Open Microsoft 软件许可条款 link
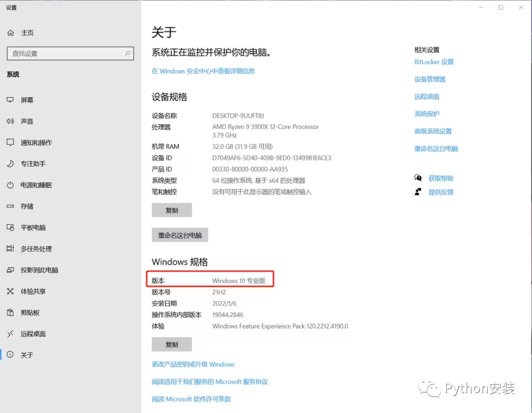This screenshot has width=532, height=413. point(191,399)
